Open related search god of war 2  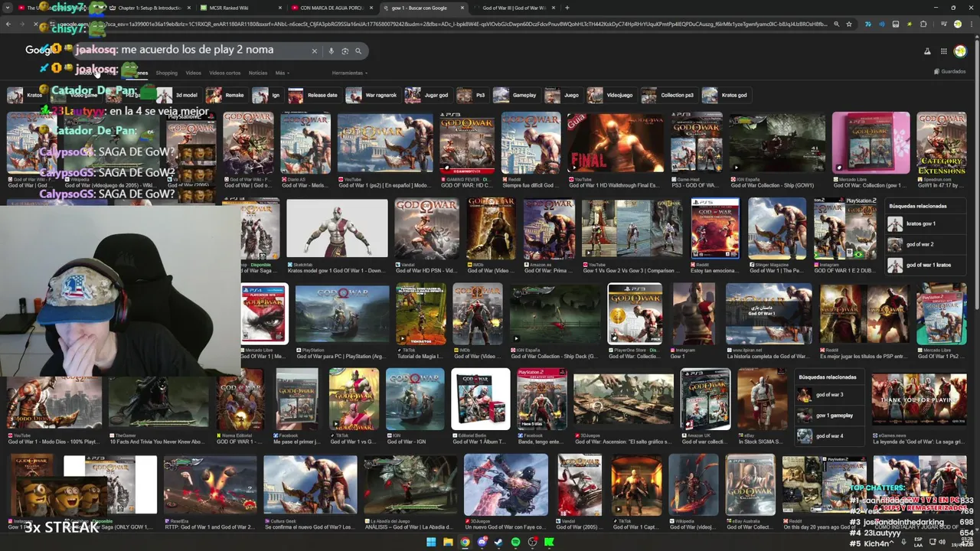coord(926,244)
